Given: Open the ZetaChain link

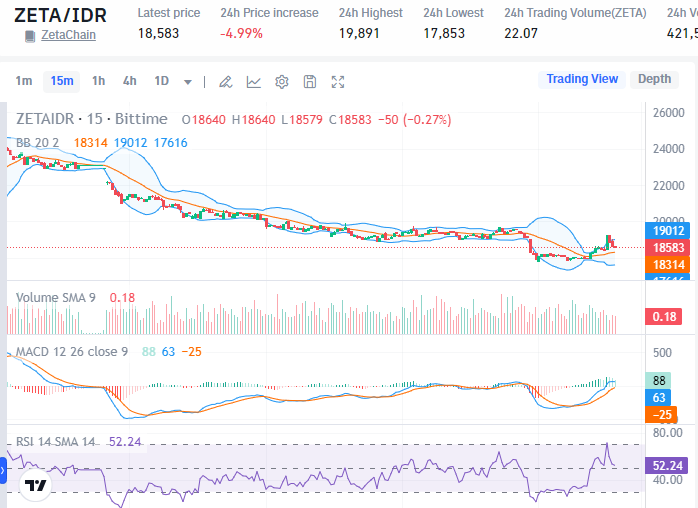Looking at the screenshot, I should coord(68,35).
